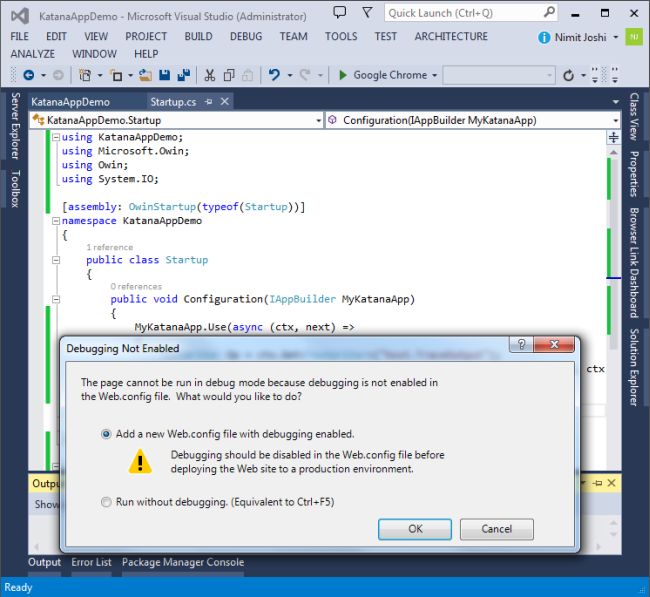Image resolution: width=650 pixels, height=597 pixels.
Task: Open the ANALYZE menu
Action: tap(32, 54)
